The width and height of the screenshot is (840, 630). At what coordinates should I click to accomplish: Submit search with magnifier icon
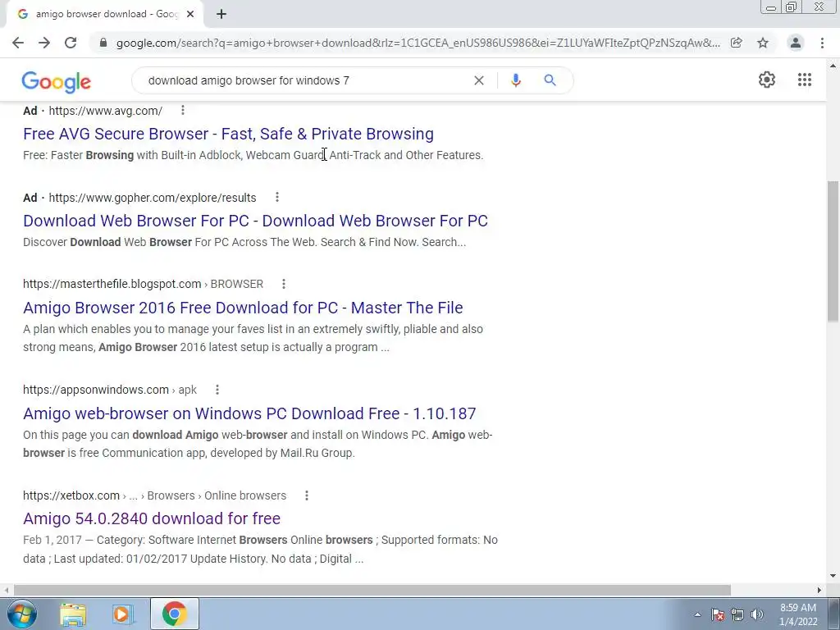(x=550, y=80)
